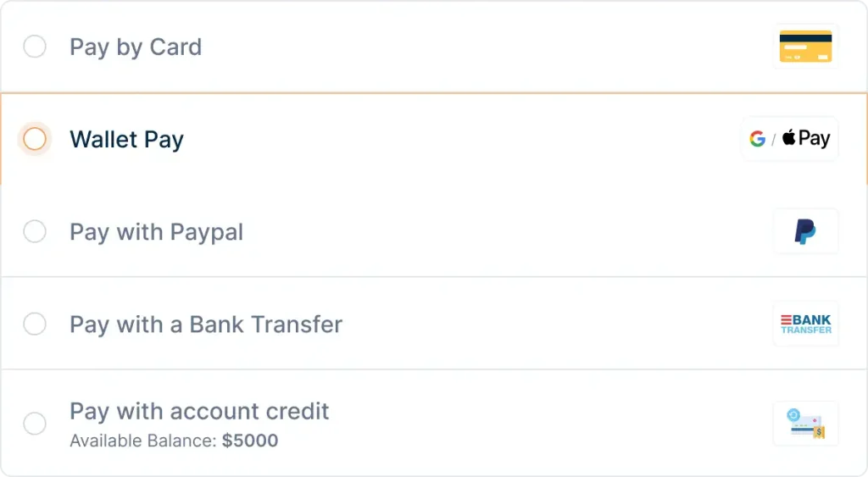868x477 pixels.
Task: Select the Pay with account credit radio
Action: 34,424
